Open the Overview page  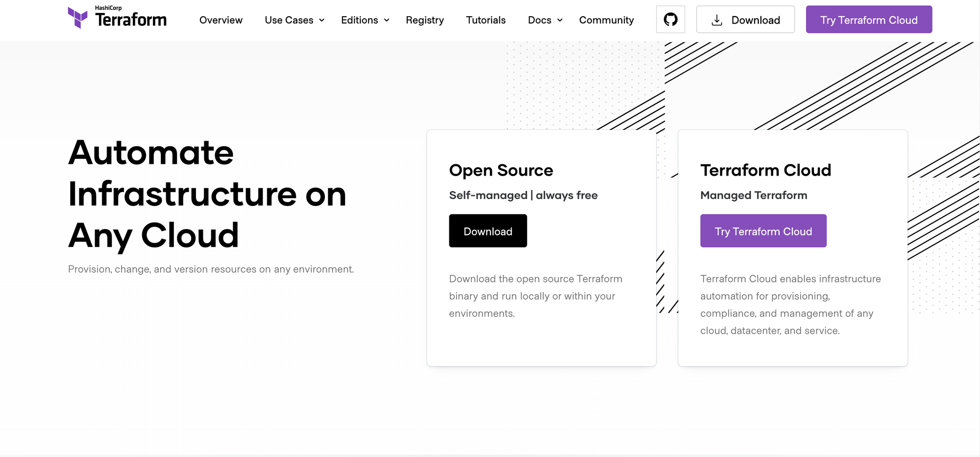point(220,20)
